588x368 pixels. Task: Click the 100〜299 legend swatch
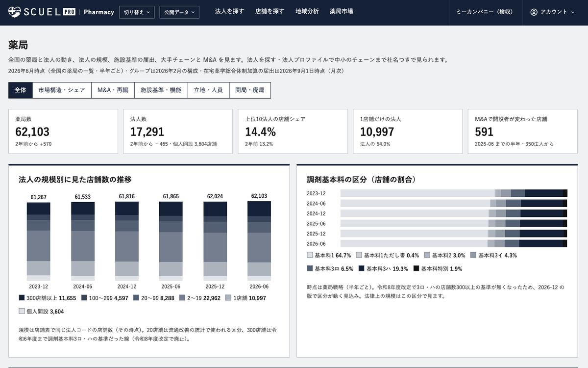84,298
